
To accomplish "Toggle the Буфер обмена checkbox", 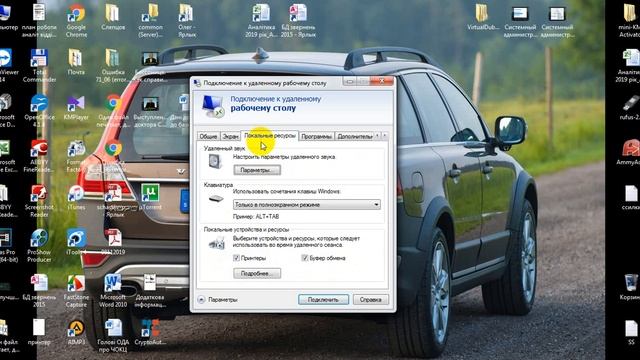I will pos(304,258).
